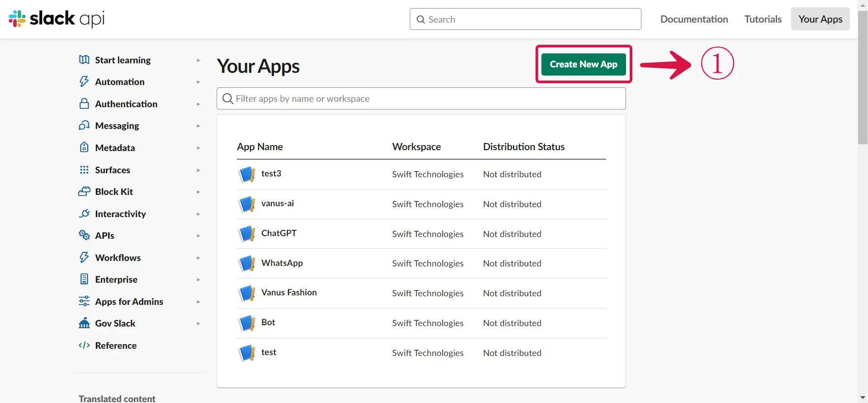868x403 pixels.
Task: Open the Tutorials menu item
Action: point(763,19)
